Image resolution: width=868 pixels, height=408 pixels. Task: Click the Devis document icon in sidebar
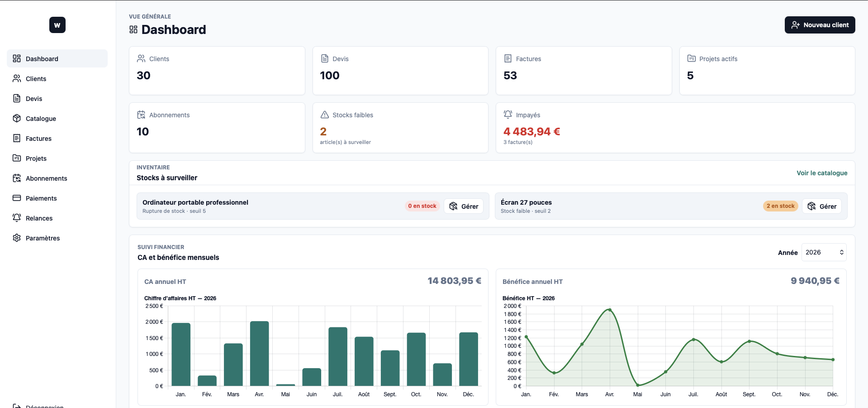(x=17, y=98)
